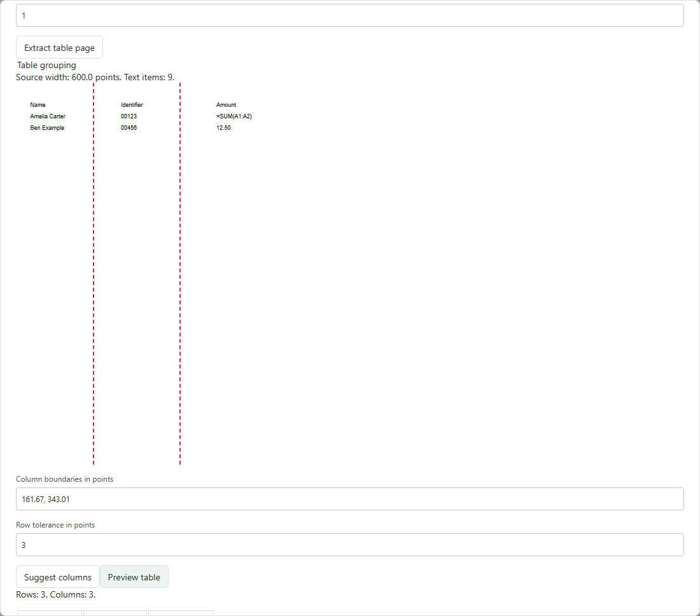The image size is (700, 616).
Task: Click the 'Amount' header text
Action: pyautogui.click(x=227, y=105)
